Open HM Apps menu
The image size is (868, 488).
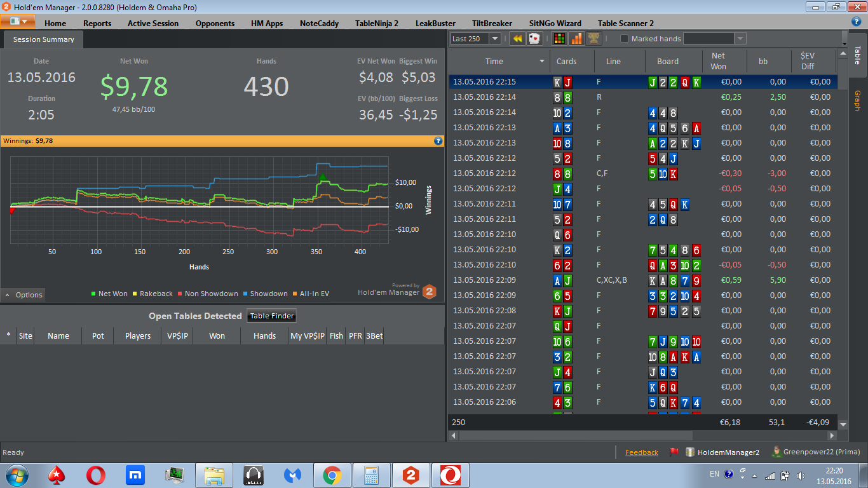(x=267, y=24)
